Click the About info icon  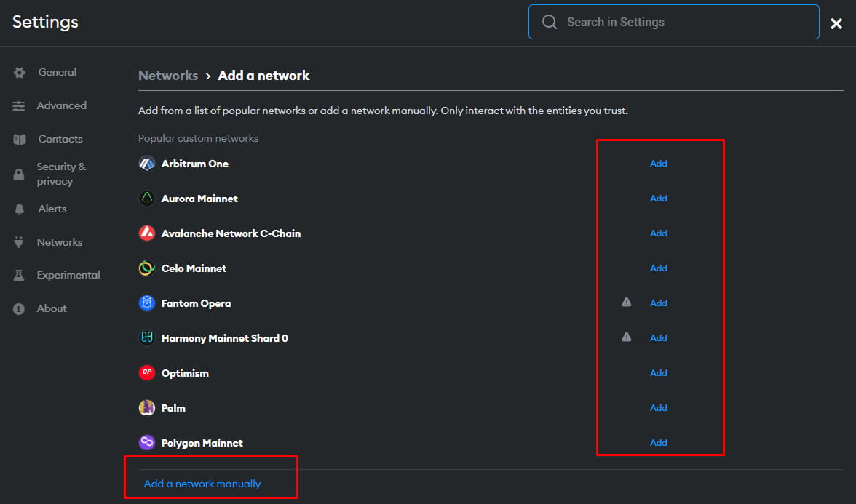pos(19,309)
